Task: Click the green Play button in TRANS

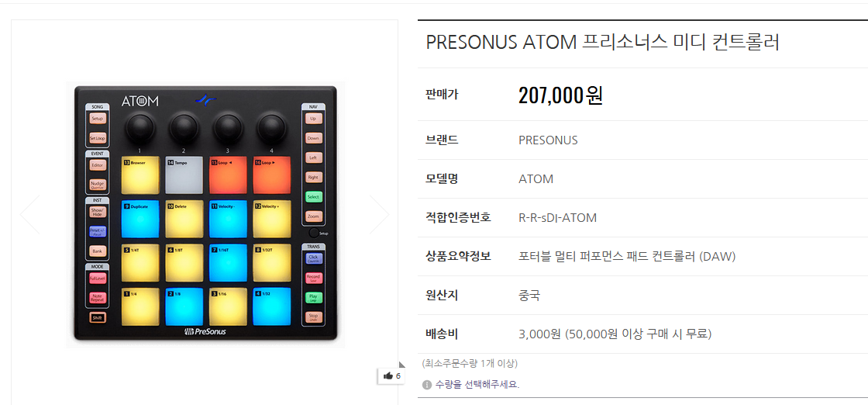Action: (x=313, y=297)
